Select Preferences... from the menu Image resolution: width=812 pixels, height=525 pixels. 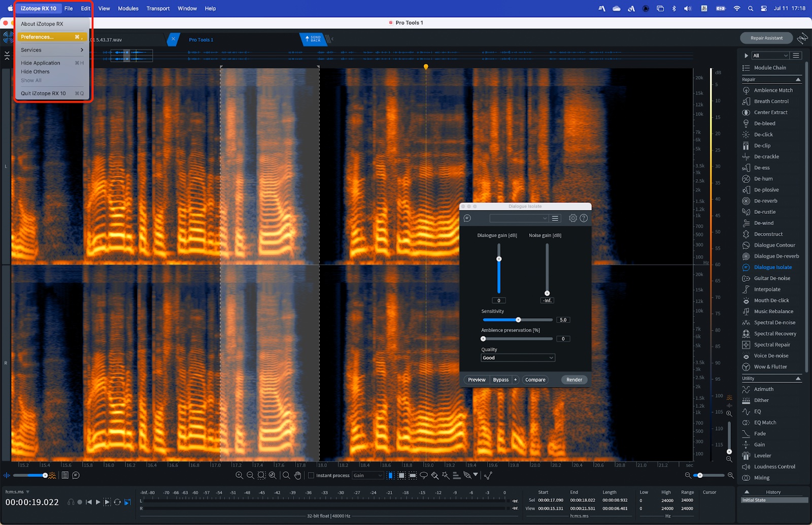pyautogui.click(x=52, y=37)
